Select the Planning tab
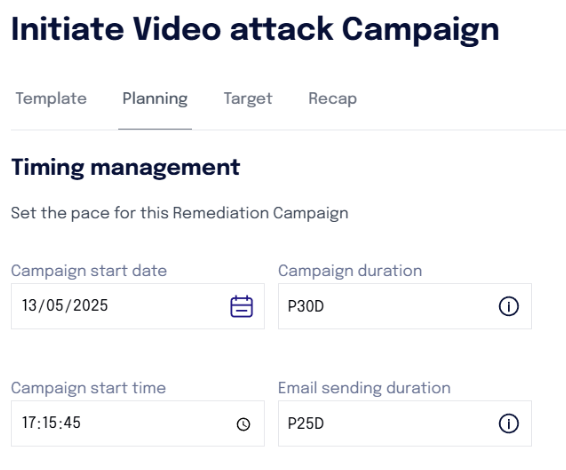 click(155, 99)
